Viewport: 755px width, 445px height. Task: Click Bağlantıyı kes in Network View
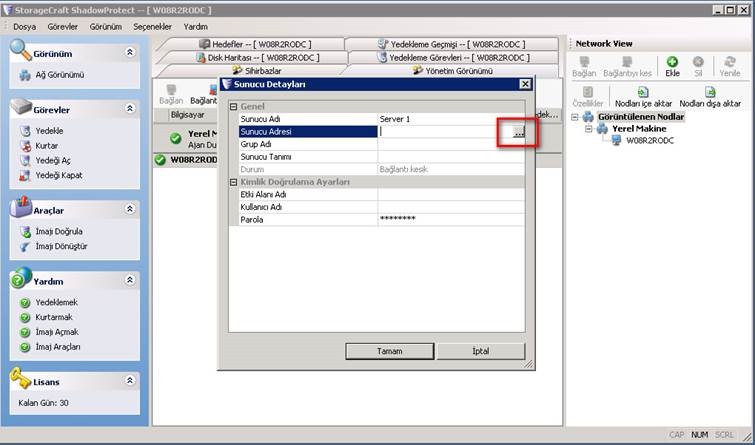click(x=627, y=67)
